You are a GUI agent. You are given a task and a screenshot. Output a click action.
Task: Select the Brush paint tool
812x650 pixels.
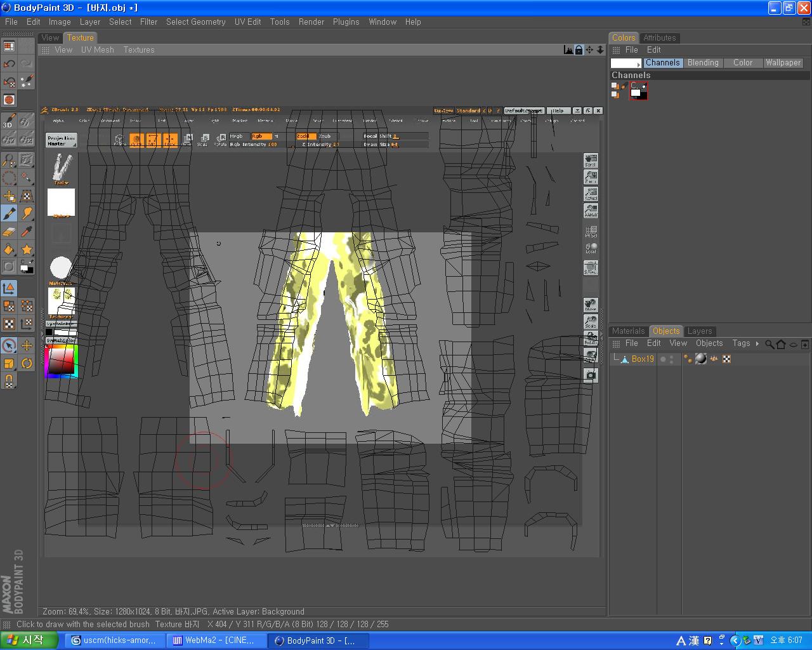pyautogui.click(x=9, y=213)
